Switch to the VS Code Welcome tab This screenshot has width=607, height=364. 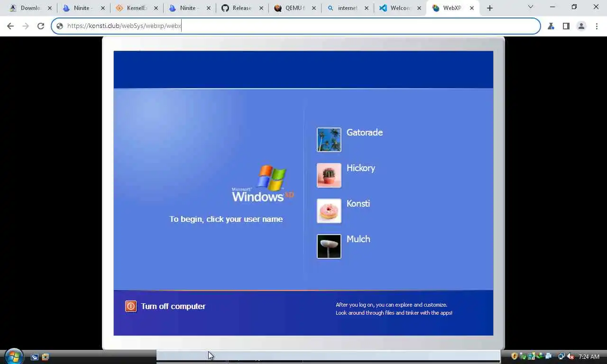pyautogui.click(x=401, y=8)
